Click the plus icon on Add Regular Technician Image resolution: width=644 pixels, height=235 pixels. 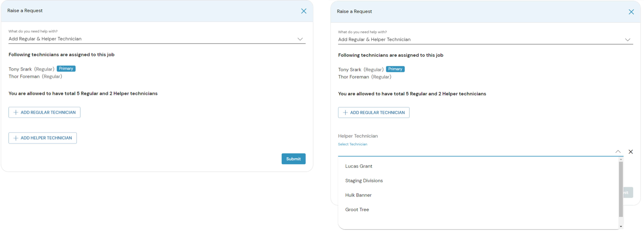click(x=15, y=112)
